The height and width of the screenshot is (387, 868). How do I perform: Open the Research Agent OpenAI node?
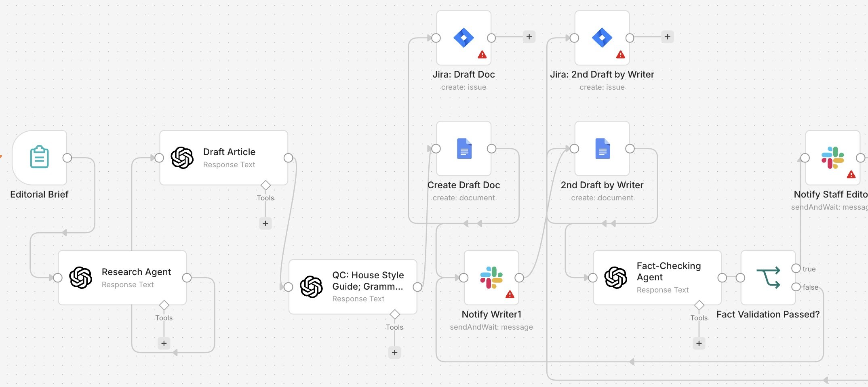click(x=122, y=278)
